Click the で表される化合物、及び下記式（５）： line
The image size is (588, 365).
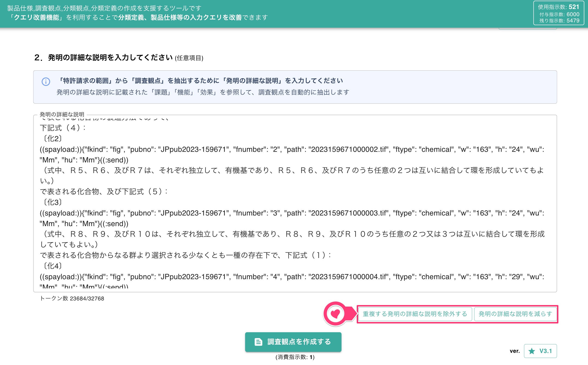(104, 192)
